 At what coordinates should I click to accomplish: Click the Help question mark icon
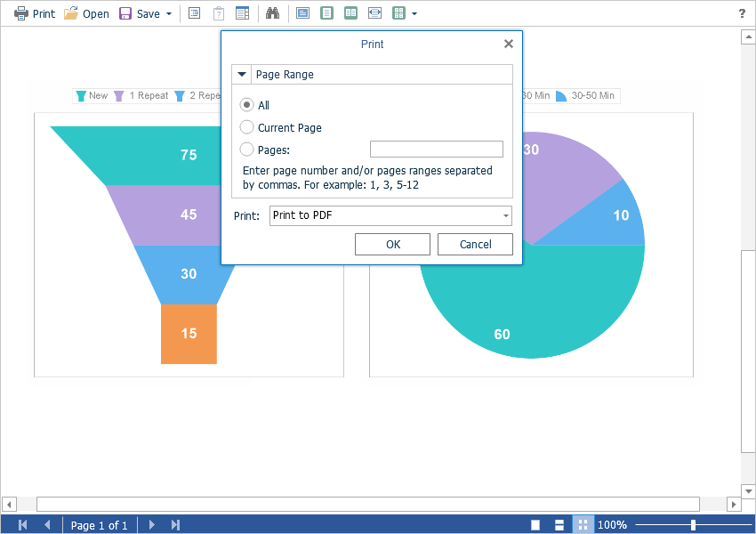(x=742, y=13)
